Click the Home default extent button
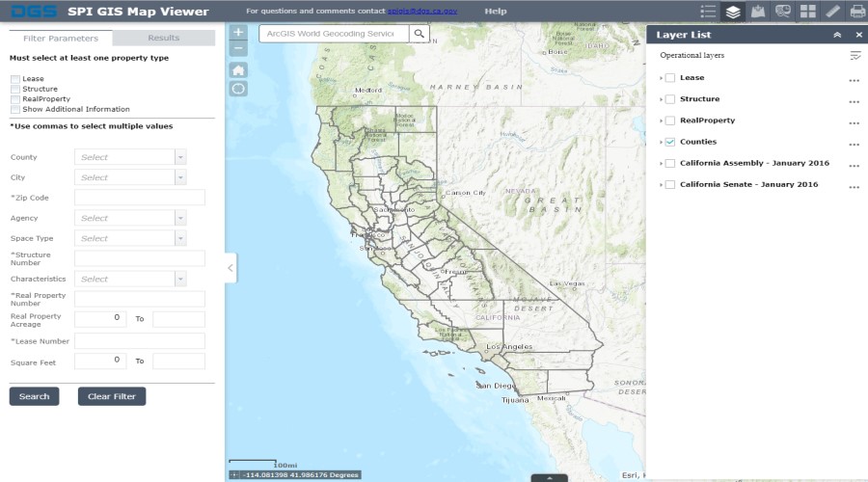This screenshot has height=482, width=868. 239,69
